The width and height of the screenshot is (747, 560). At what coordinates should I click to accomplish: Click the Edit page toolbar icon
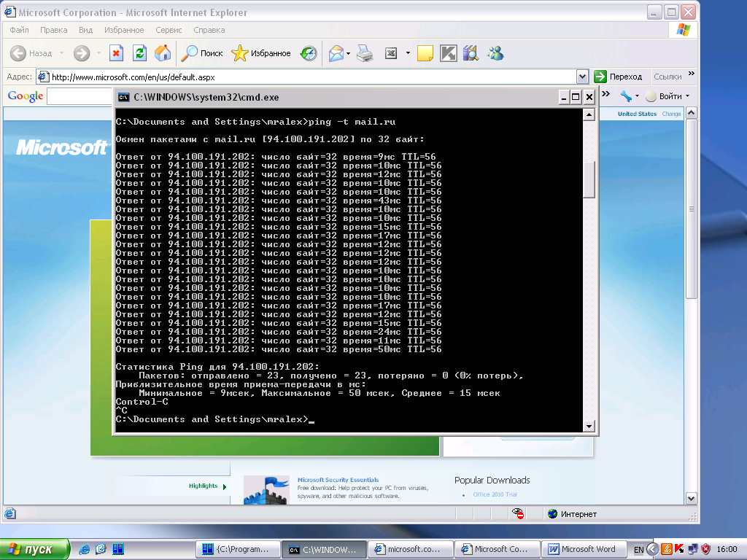tap(391, 53)
